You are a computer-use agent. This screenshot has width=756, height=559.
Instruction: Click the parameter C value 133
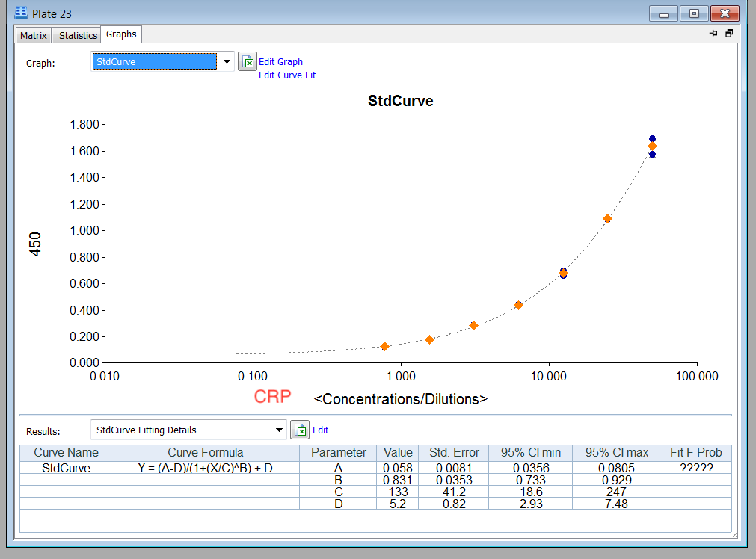[399, 492]
